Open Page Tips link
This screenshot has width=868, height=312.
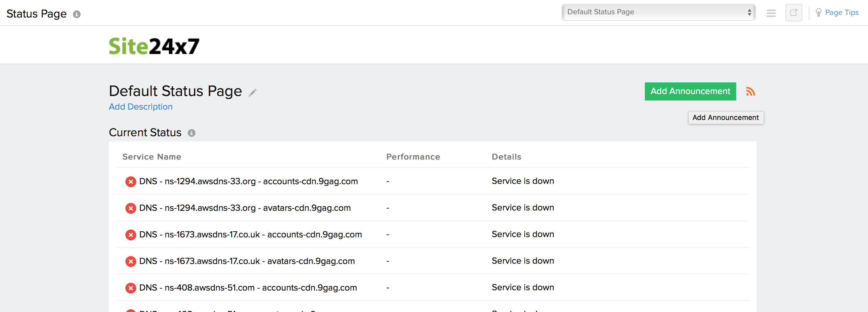pyautogui.click(x=841, y=13)
